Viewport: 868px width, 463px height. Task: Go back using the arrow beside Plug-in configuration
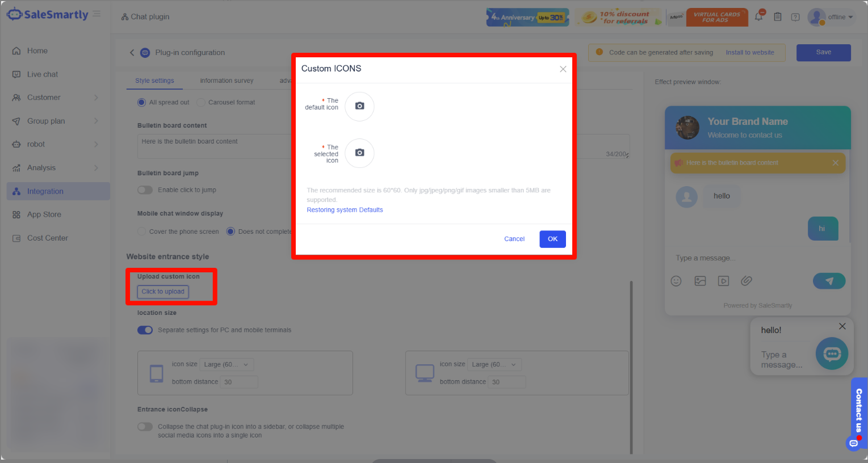pyautogui.click(x=132, y=53)
